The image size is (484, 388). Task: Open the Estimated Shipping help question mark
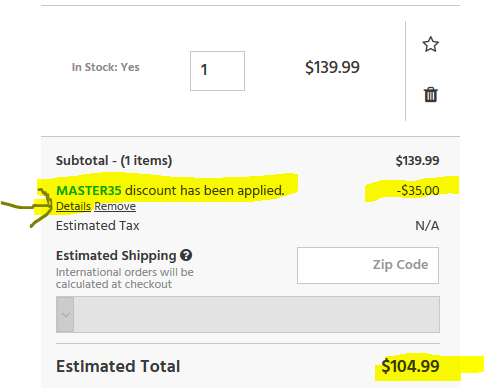click(186, 255)
